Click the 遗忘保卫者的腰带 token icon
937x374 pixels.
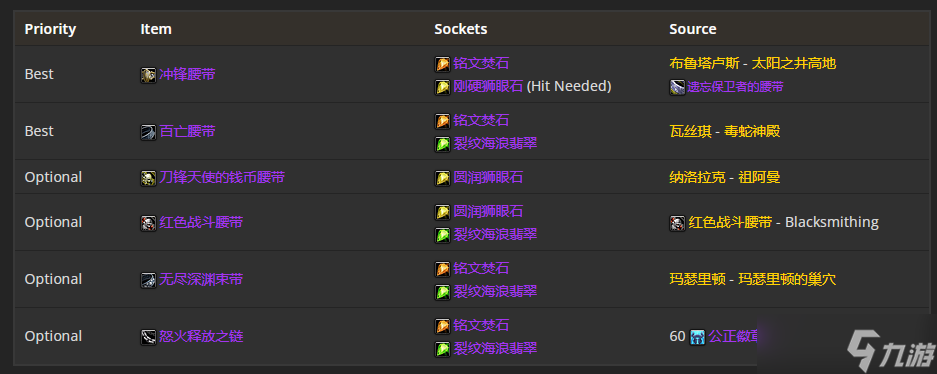[677, 87]
